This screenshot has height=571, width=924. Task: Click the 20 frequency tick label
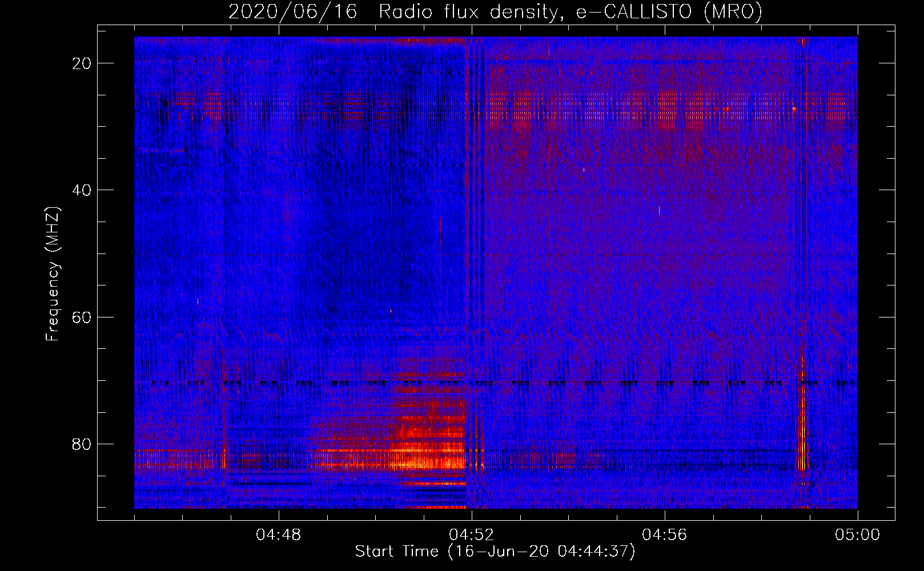pyautogui.click(x=82, y=63)
